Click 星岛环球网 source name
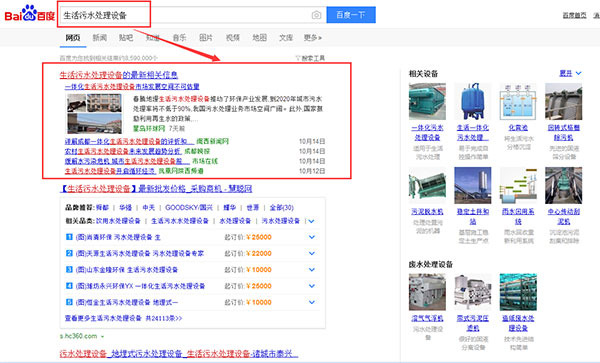Image resolution: width=600 pixels, height=363 pixels. coord(149,129)
